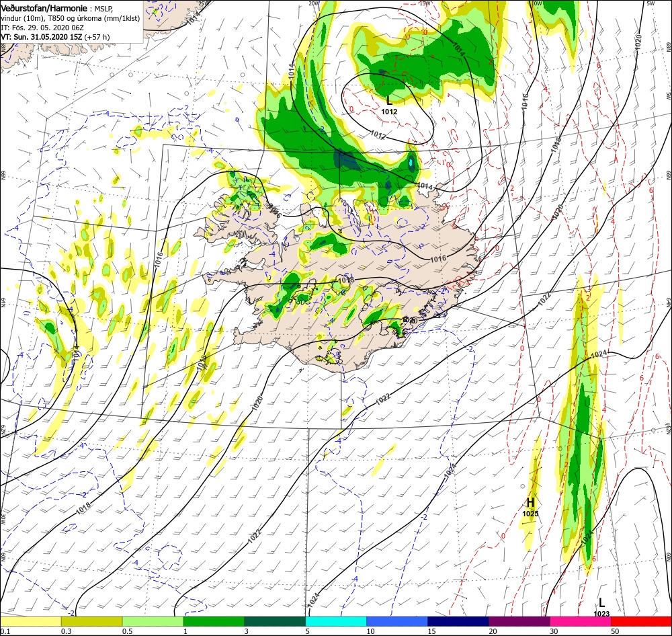Viewport: 672px width, 636px height.
Task: Click the legend value '50'
Action: click(616, 631)
